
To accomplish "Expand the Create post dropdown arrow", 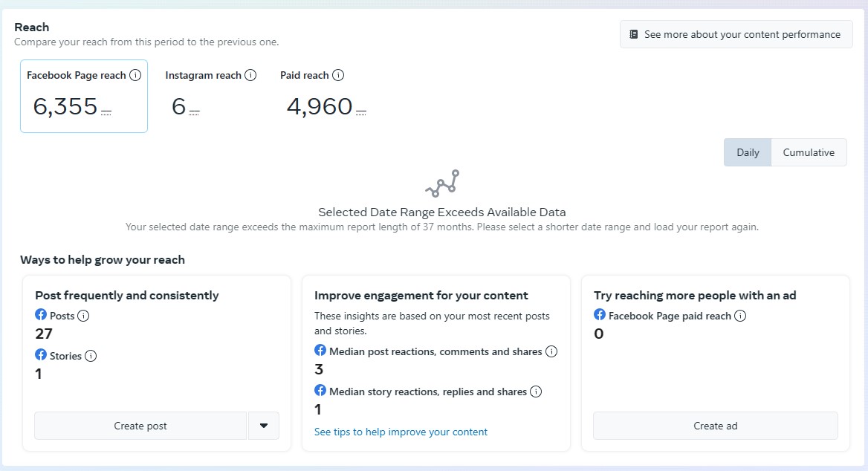I will pyautogui.click(x=264, y=426).
